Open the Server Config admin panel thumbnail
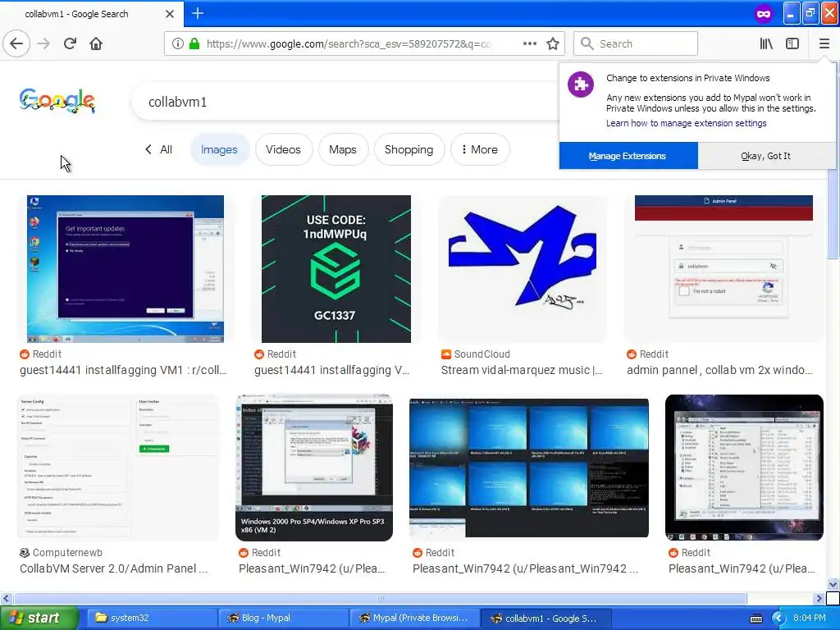This screenshot has width=840, height=630. pos(119,468)
